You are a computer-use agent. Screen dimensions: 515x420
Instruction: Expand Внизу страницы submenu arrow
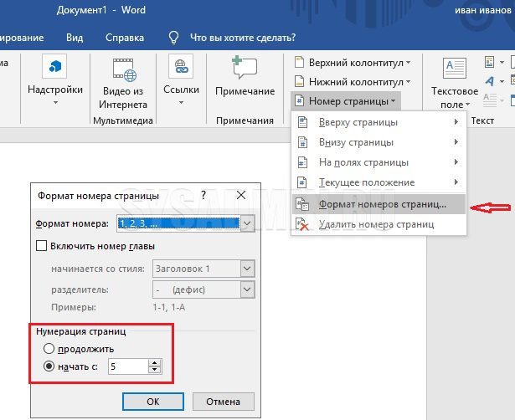tap(456, 142)
